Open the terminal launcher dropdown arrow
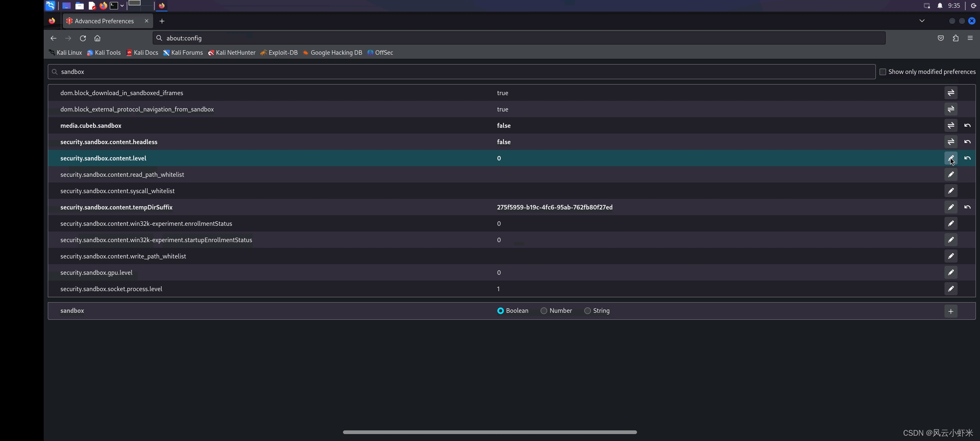 pos(122,6)
